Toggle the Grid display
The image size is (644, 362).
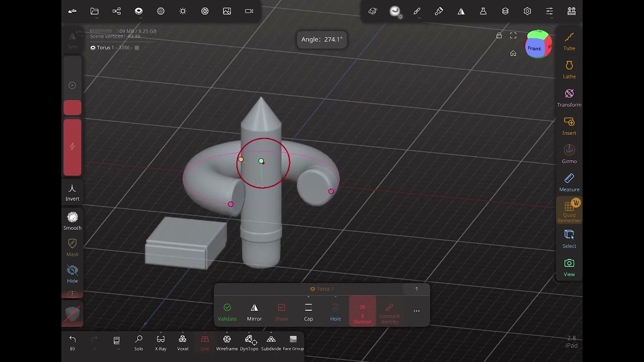click(x=205, y=342)
